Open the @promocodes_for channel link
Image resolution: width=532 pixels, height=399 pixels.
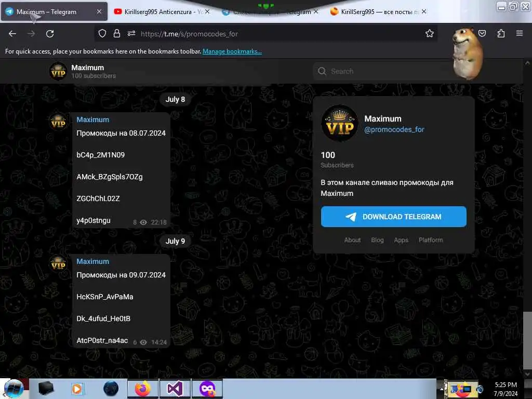point(394,129)
